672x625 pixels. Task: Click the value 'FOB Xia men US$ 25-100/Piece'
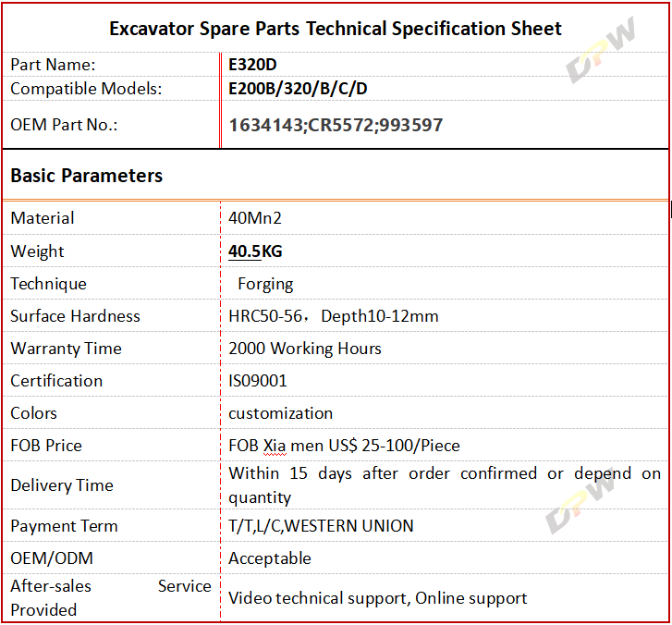[x=344, y=446]
